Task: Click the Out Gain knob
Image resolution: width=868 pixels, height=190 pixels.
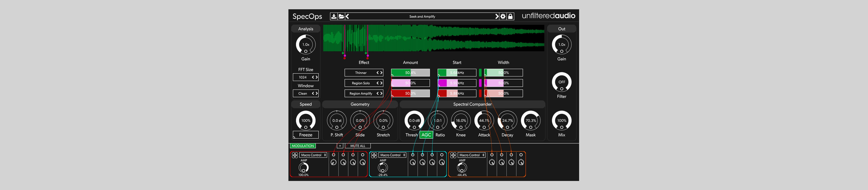Action: click(x=561, y=45)
